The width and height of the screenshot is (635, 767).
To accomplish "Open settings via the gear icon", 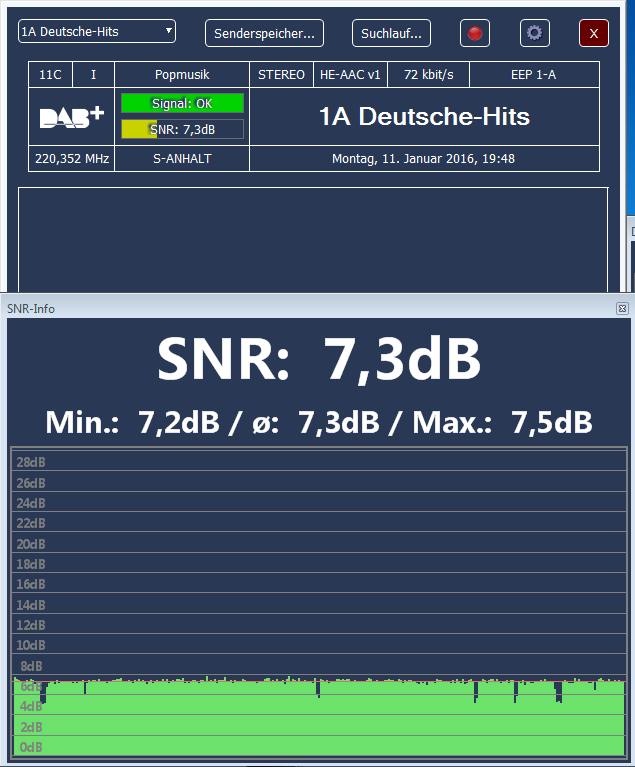I will click(x=535, y=33).
